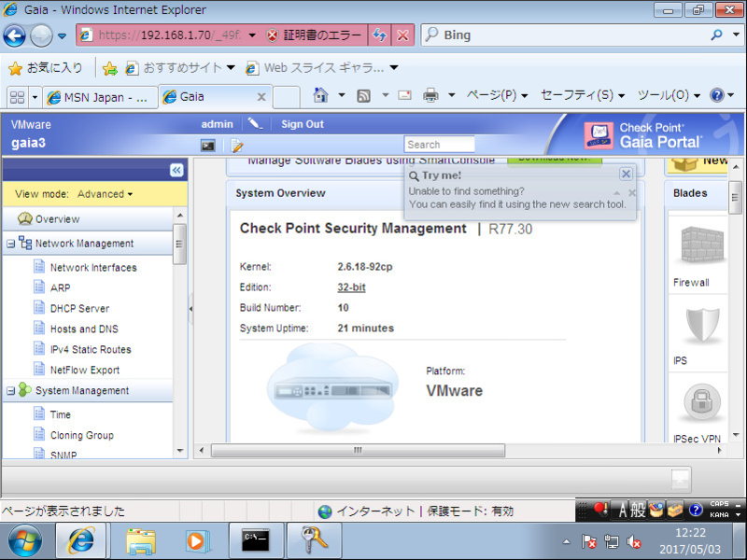This screenshot has width=747, height=560.
Task: Click the Favorites star icon
Action: pos(16,68)
